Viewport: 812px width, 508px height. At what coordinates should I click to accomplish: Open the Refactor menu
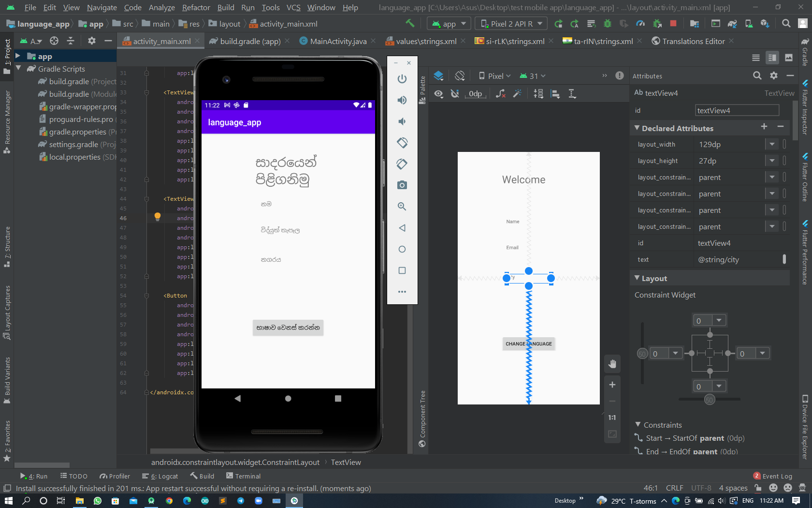point(196,7)
